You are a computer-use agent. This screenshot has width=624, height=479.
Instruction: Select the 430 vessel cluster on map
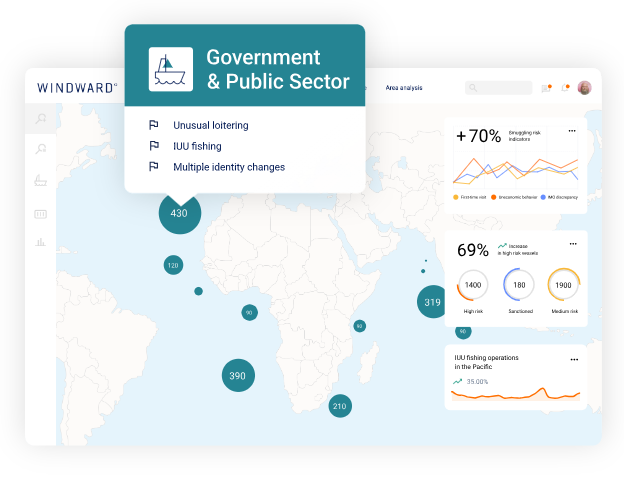pos(179,213)
